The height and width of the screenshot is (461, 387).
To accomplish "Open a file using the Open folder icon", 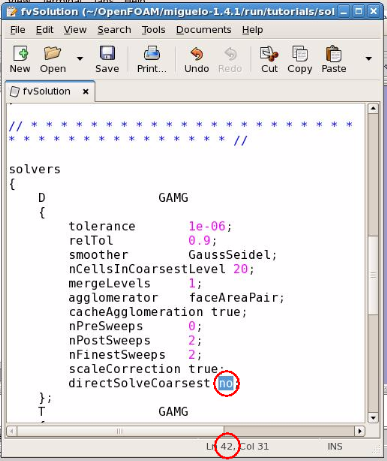I will point(53,59).
